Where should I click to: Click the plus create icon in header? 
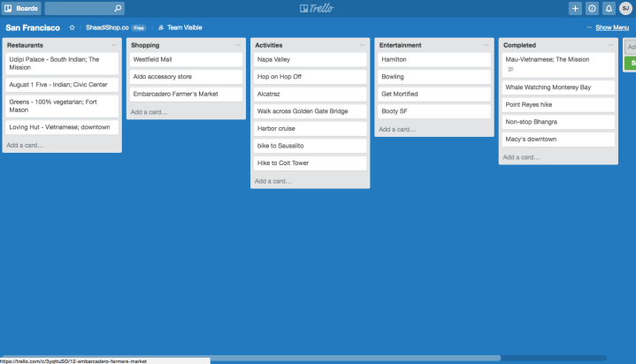[x=575, y=9]
